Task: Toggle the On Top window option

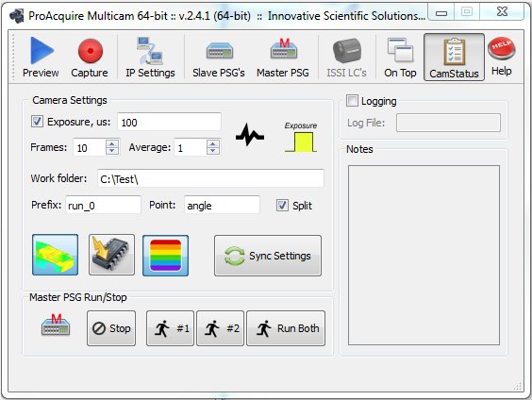Action: 400,57
